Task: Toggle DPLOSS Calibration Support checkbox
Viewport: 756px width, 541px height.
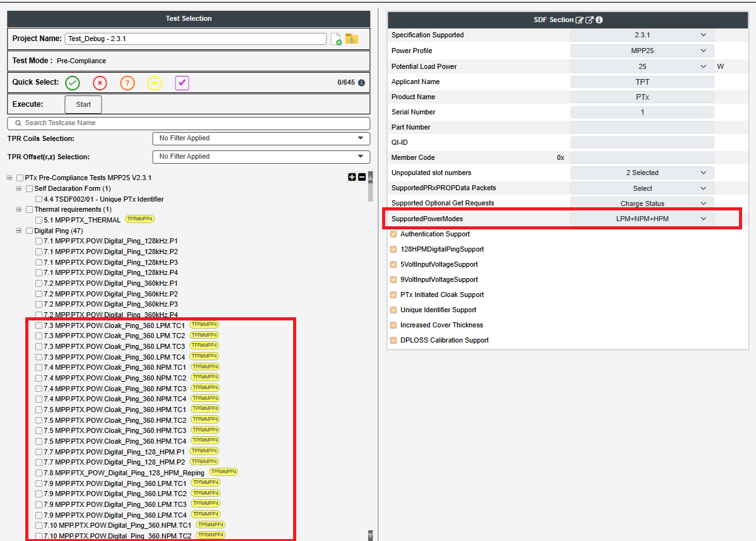Action: (x=393, y=340)
